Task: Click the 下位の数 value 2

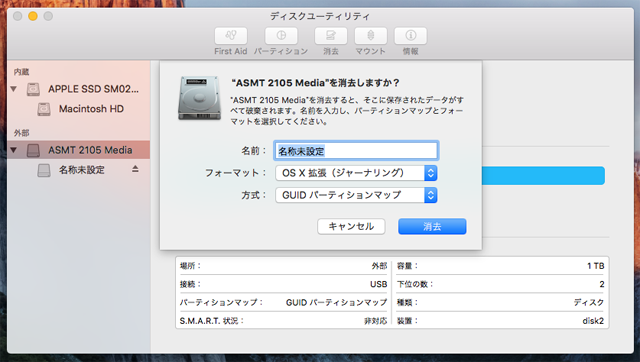Action: 602,284
